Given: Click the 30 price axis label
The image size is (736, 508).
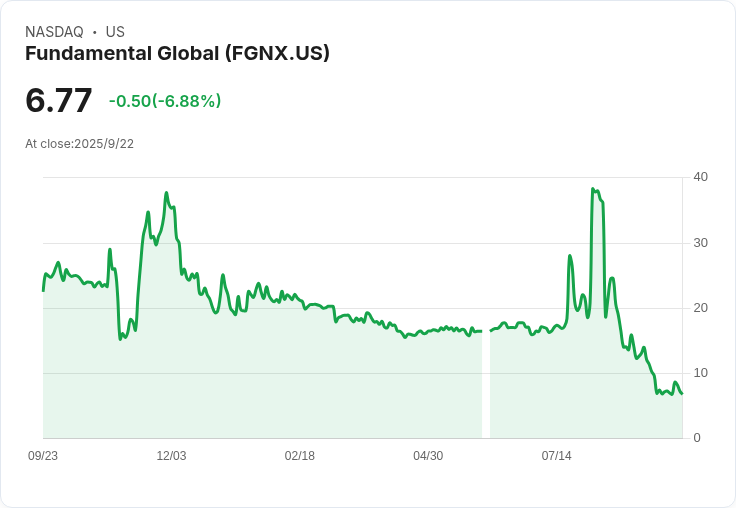Looking at the screenshot, I should [700, 243].
